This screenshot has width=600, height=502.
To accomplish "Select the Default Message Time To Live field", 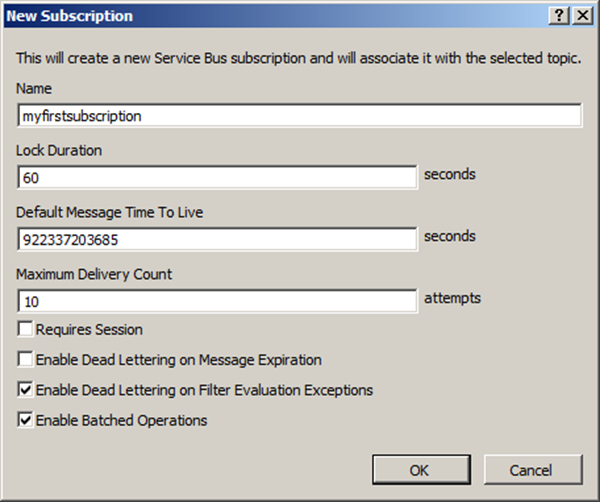I will 217,240.
